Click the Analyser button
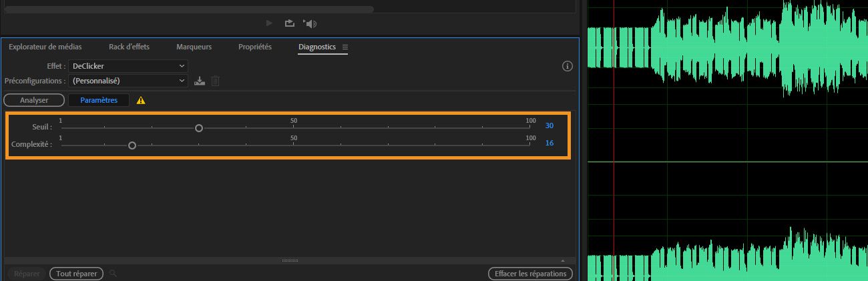Screen dimensions: 868x281 [x=34, y=100]
